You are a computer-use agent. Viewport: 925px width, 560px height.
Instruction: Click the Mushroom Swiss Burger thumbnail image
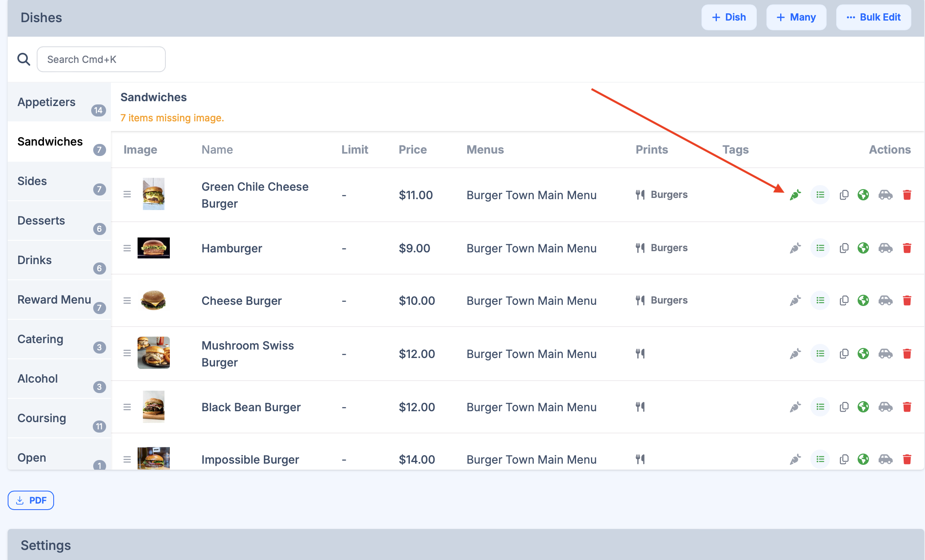point(153,353)
